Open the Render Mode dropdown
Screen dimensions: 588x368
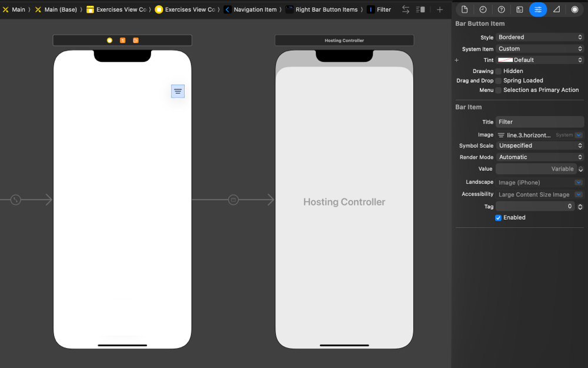tap(540, 157)
